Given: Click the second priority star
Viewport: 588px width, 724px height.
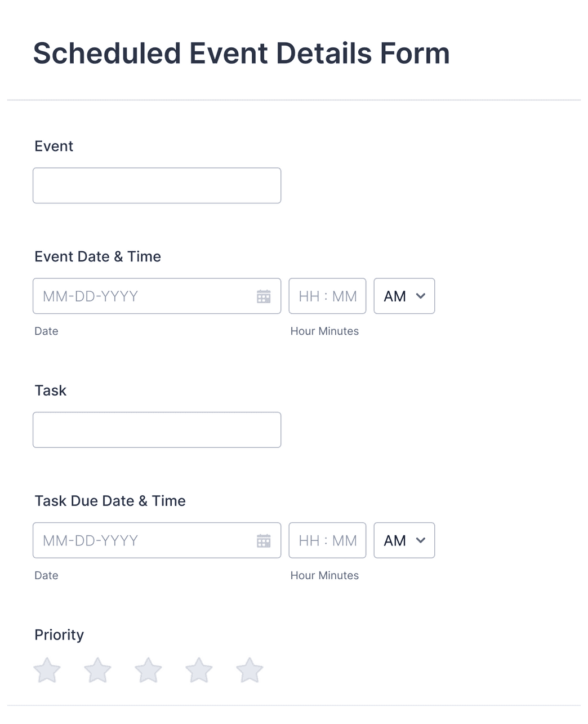Looking at the screenshot, I should click(x=97, y=670).
